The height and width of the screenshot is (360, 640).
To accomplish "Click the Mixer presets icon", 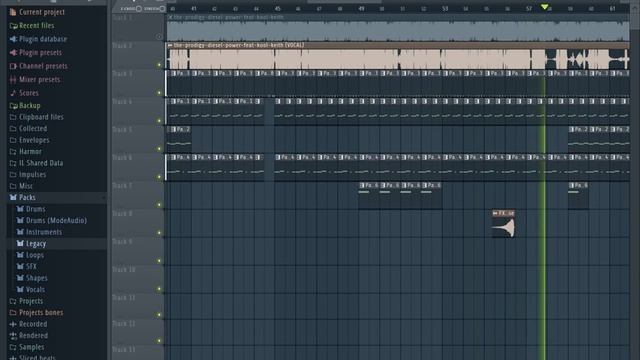I will [13, 80].
